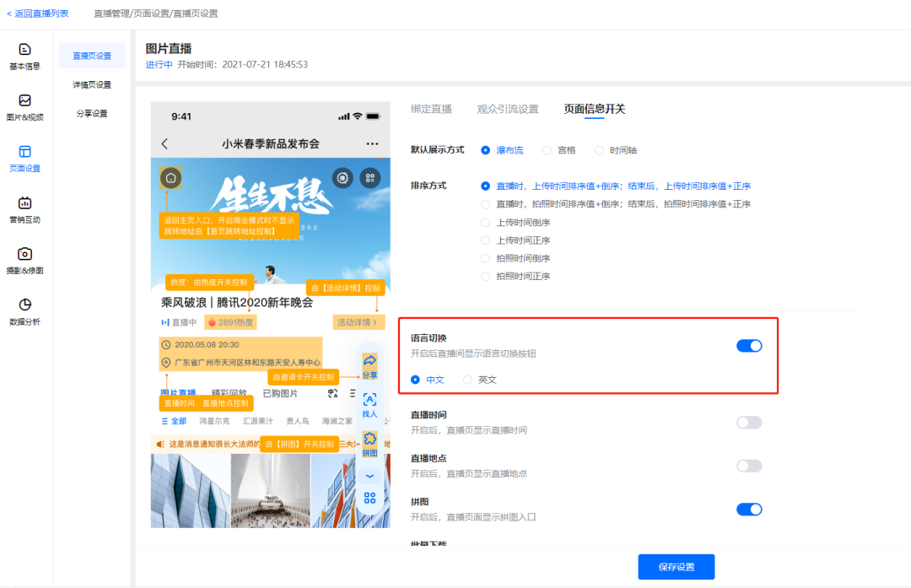Open 活动详情 arrow in preview
Viewport: 911px width, 588px height.
(357, 322)
